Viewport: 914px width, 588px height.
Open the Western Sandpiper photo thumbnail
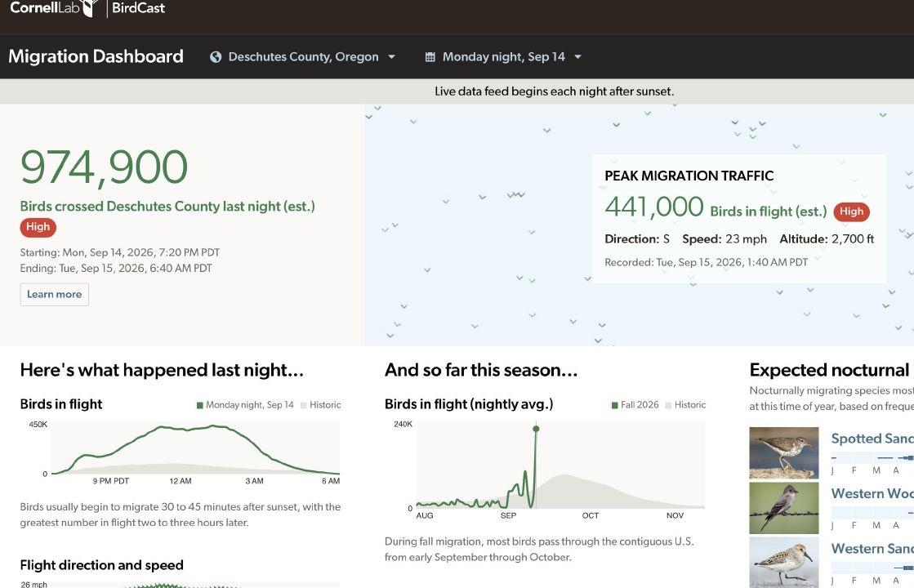[x=784, y=563]
